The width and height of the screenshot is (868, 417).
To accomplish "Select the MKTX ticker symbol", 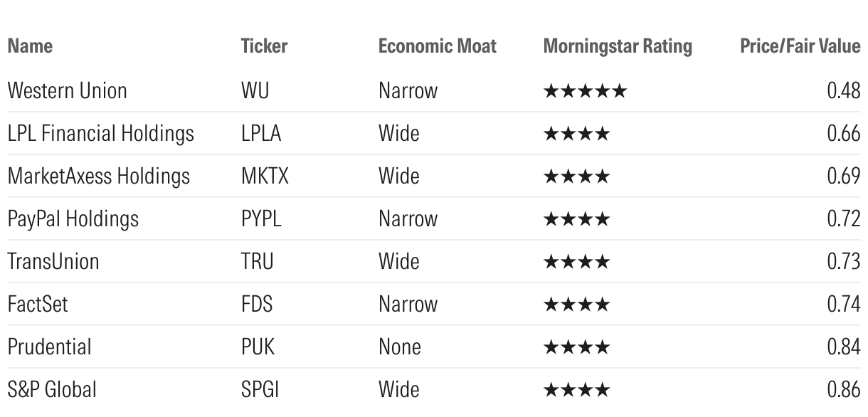I will [x=265, y=176].
